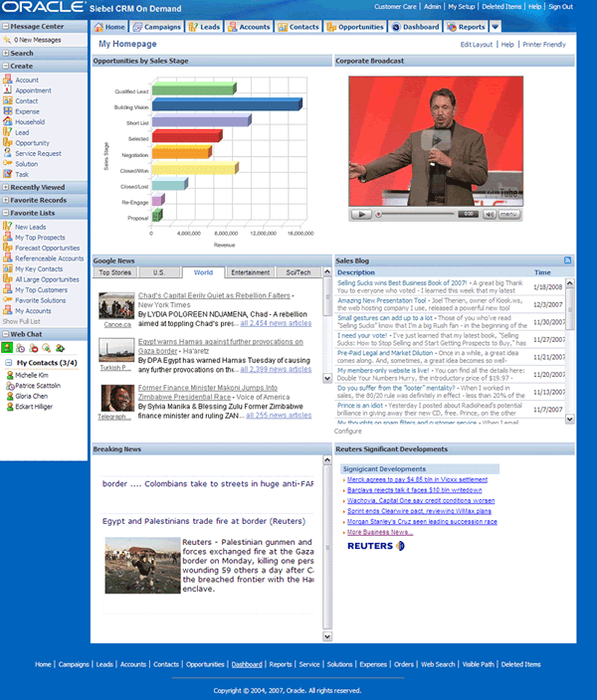597x700 pixels.
Task: Click Eckart Hilliger's contact status icon
Action: click(10, 407)
